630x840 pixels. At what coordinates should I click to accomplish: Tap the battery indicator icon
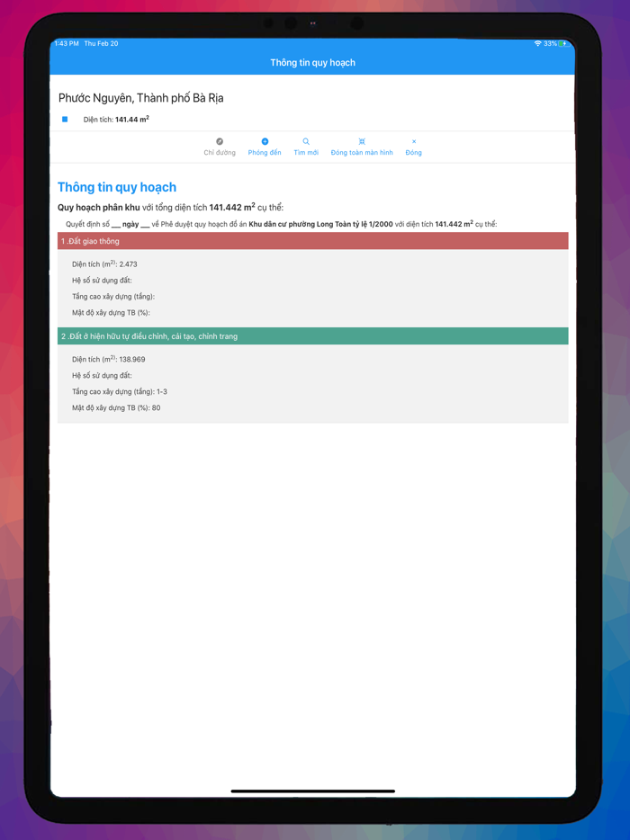point(564,43)
